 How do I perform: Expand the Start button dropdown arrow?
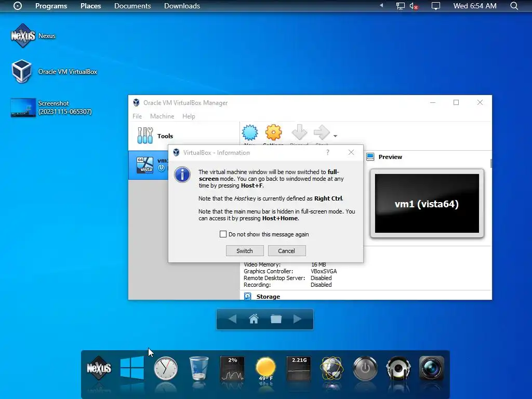(335, 136)
